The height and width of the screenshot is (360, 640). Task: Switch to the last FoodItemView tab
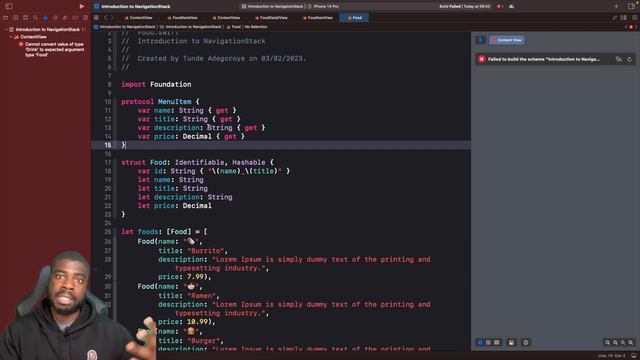tap(318, 18)
